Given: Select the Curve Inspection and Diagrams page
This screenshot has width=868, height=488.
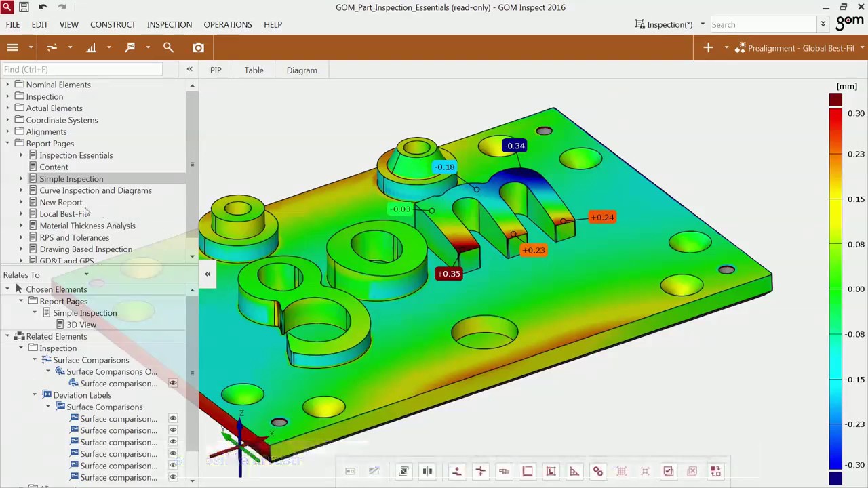Looking at the screenshot, I should click(x=96, y=190).
